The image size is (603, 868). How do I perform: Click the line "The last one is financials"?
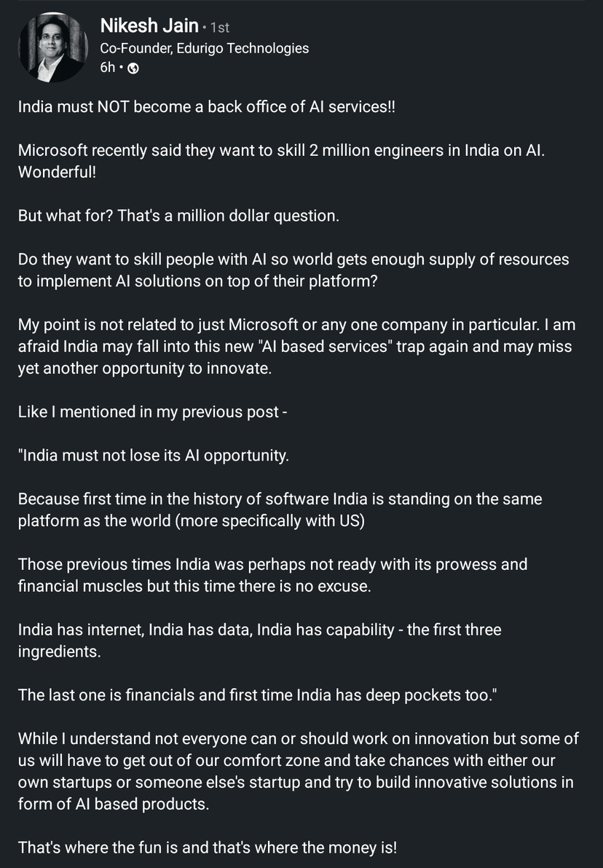tap(256, 695)
